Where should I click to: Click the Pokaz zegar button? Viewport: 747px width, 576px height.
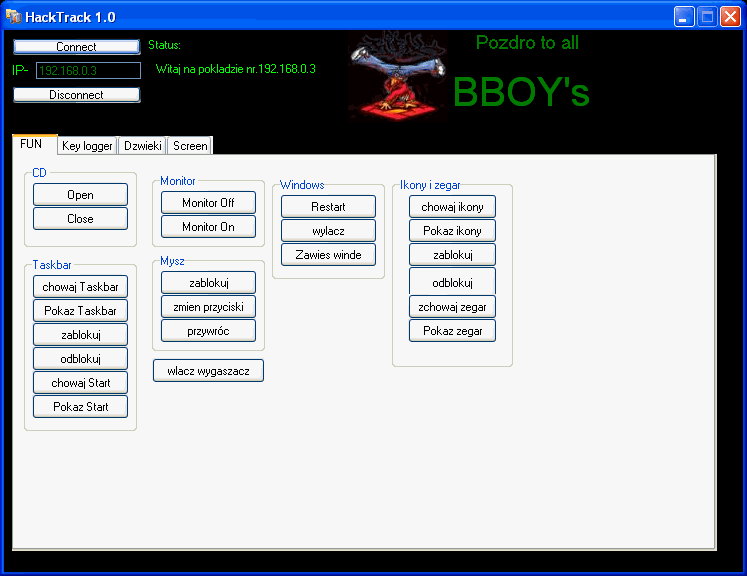[x=452, y=331]
